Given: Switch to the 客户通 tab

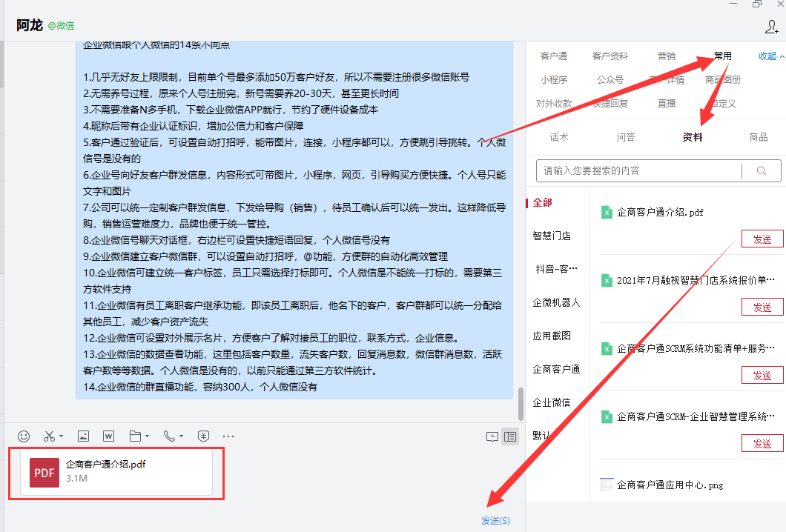Looking at the screenshot, I should click(553, 56).
